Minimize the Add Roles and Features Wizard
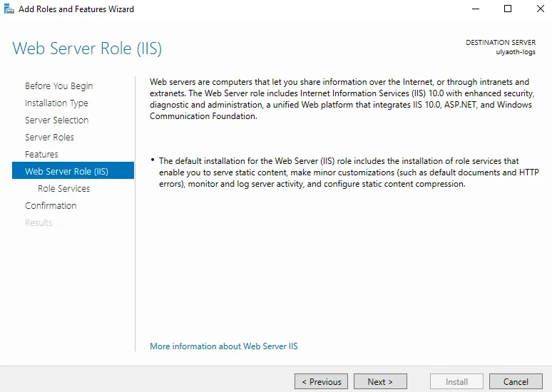Image resolution: width=552 pixels, height=392 pixels. [476, 9]
